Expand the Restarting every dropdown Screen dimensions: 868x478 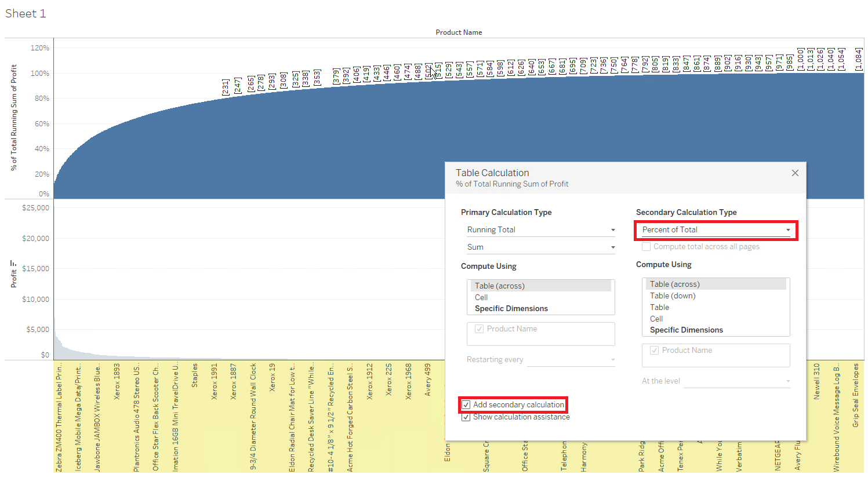[571, 360]
